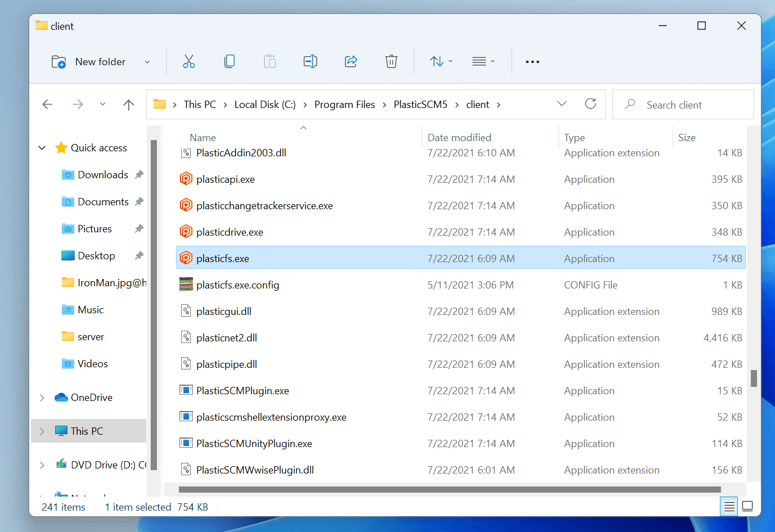Click inside the Search client box
This screenshot has width=775, height=532.
click(683, 104)
